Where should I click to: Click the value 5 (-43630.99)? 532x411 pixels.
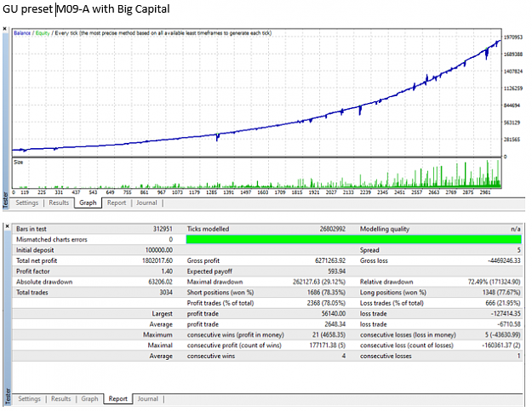click(x=502, y=334)
